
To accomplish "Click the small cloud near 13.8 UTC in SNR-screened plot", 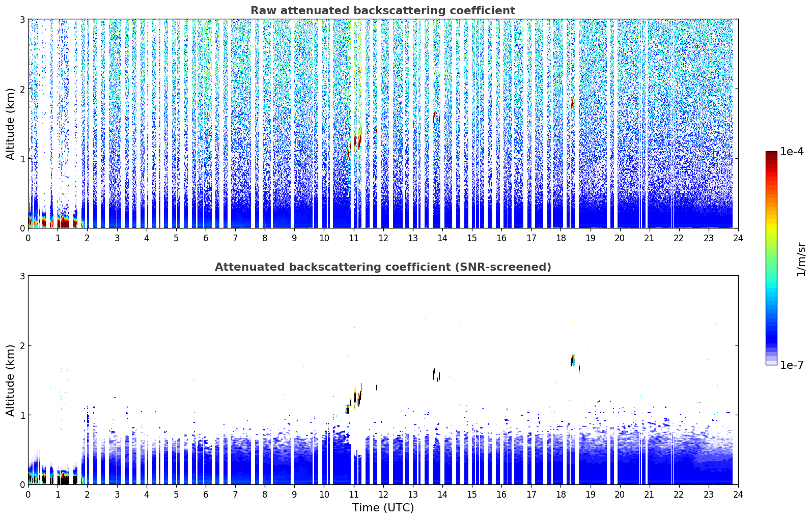I will click(x=436, y=375).
